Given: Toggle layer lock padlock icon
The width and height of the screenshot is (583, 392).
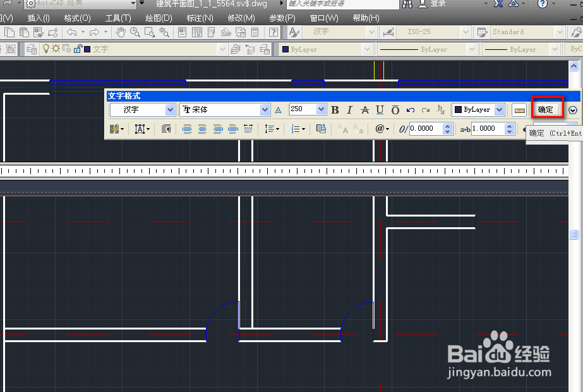Looking at the screenshot, I should [x=78, y=49].
